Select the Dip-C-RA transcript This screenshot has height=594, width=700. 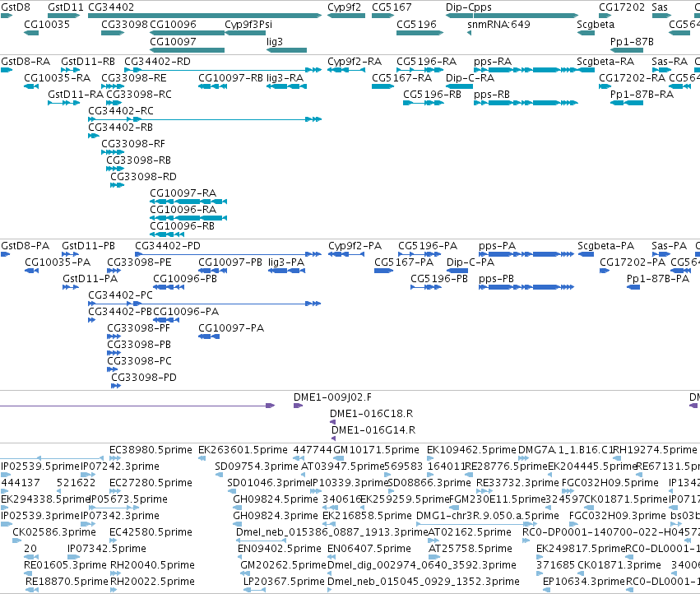(459, 86)
